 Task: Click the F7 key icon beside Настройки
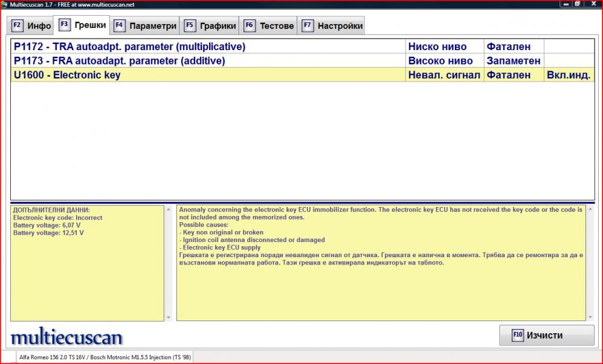[308, 26]
